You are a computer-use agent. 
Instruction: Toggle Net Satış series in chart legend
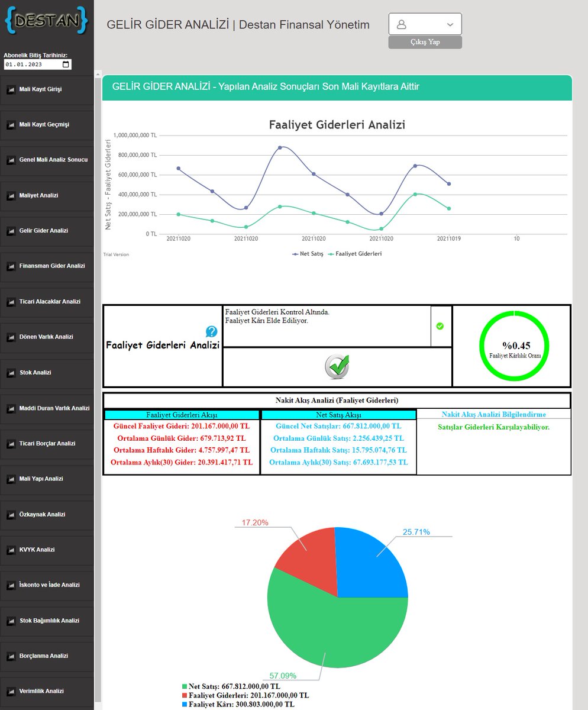306,254
